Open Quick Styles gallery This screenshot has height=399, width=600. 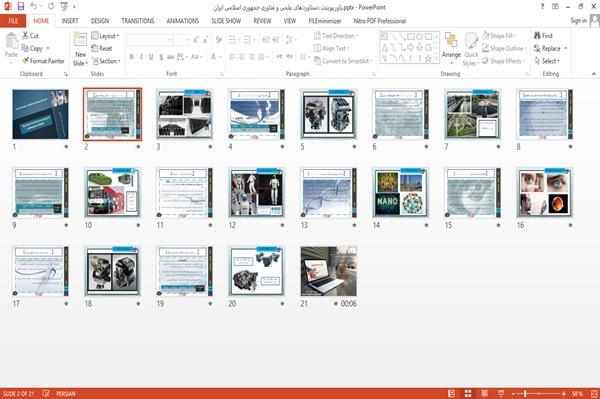[x=471, y=50]
